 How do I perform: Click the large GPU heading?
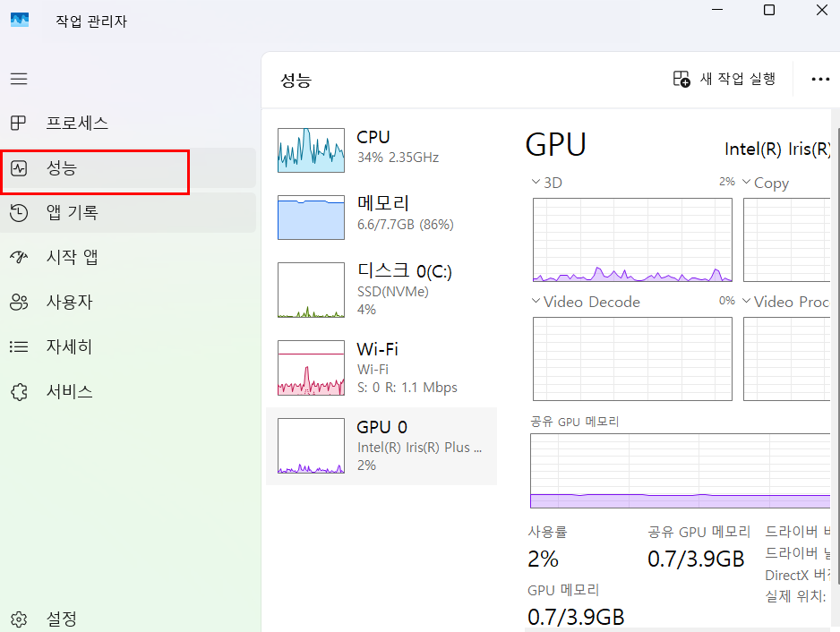coord(556,145)
